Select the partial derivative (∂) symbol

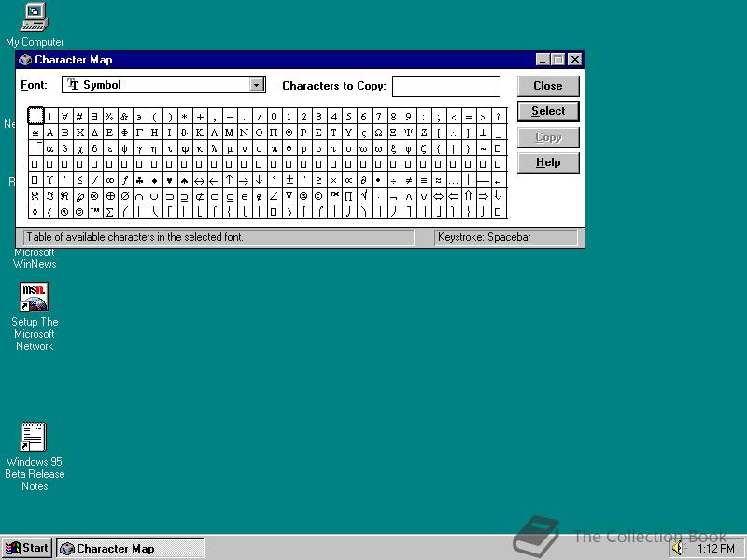(x=363, y=180)
